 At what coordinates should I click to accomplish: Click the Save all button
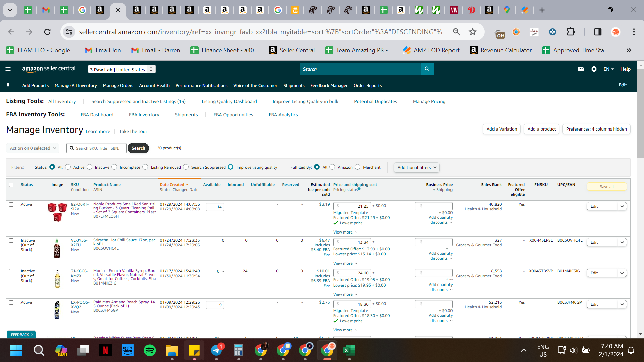pos(607,187)
